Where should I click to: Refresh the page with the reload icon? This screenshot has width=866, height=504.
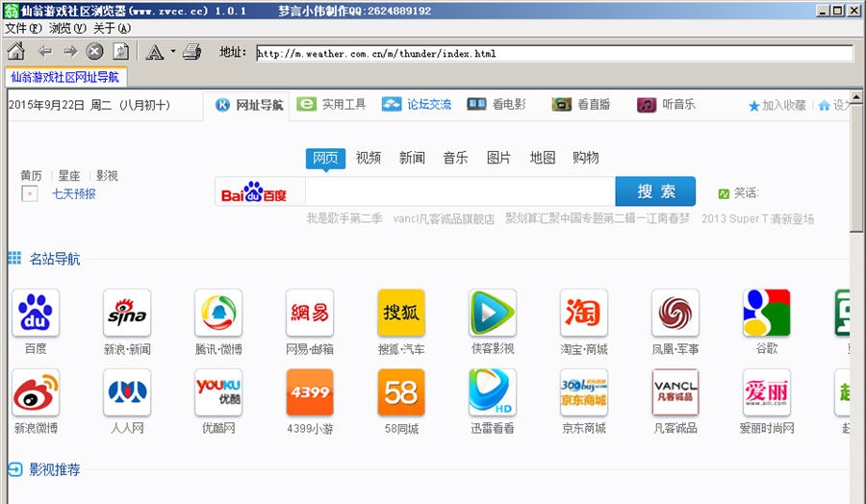click(120, 52)
